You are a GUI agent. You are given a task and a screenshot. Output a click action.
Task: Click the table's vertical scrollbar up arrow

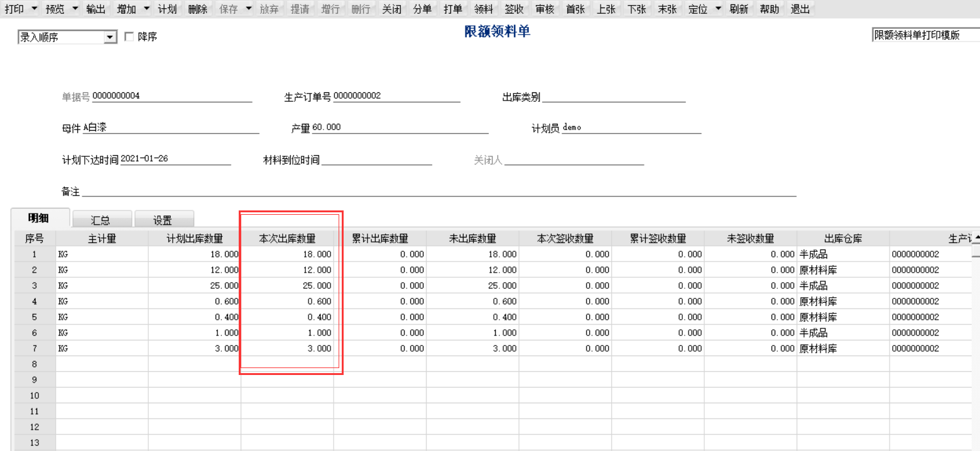976,237
